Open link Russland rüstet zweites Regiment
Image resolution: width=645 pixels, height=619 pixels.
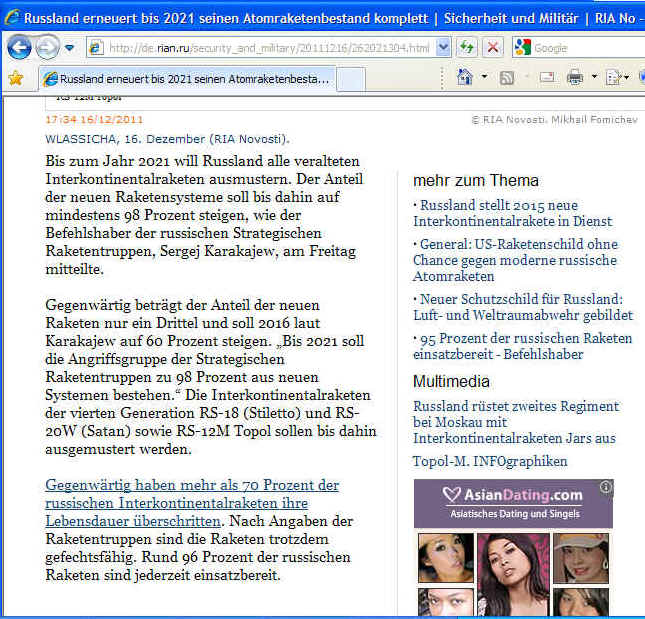[516, 422]
